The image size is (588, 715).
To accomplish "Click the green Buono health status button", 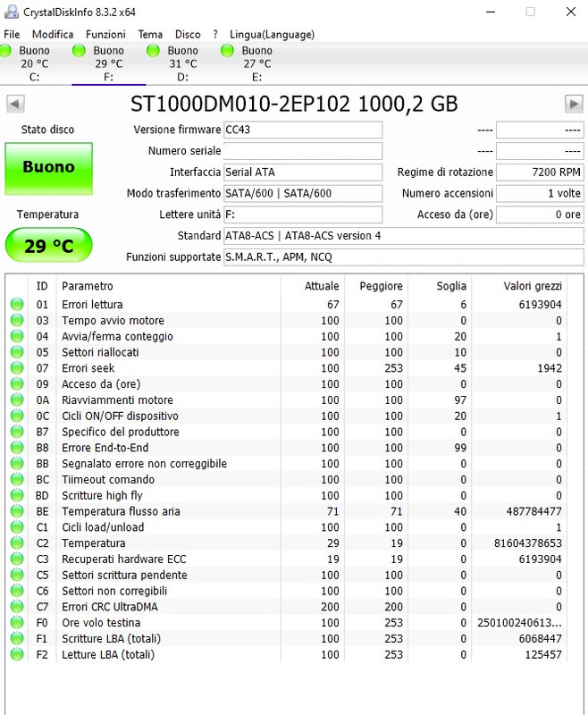I will point(49,169).
